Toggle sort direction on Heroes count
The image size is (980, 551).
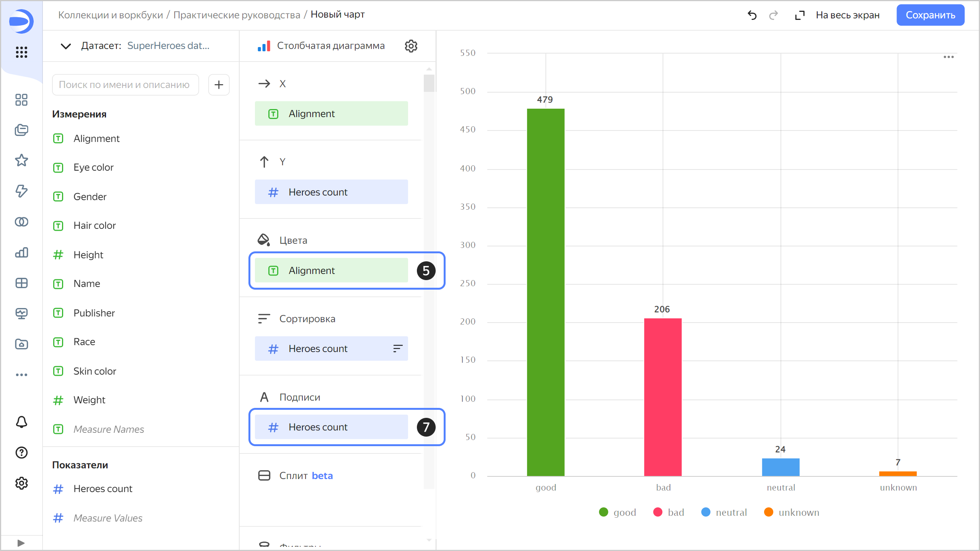coord(398,349)
